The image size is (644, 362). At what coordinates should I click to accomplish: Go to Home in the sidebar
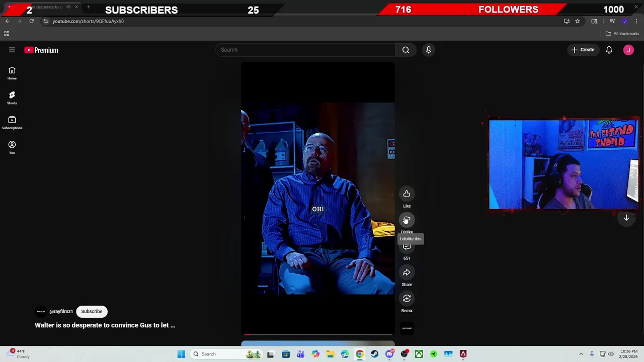pyautogui.click(x=12, y=73)
